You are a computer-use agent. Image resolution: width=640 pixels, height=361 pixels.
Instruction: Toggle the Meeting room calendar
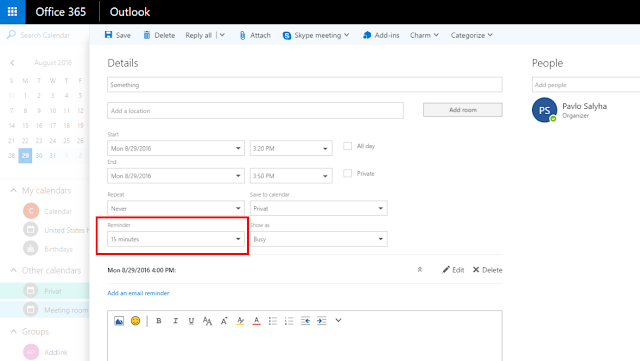(44, 310)
